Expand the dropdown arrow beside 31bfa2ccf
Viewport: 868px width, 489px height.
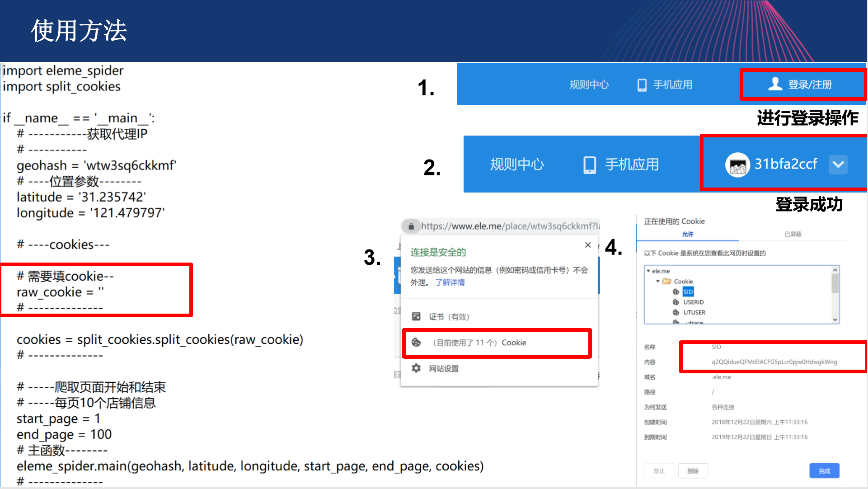coord(838,165)
